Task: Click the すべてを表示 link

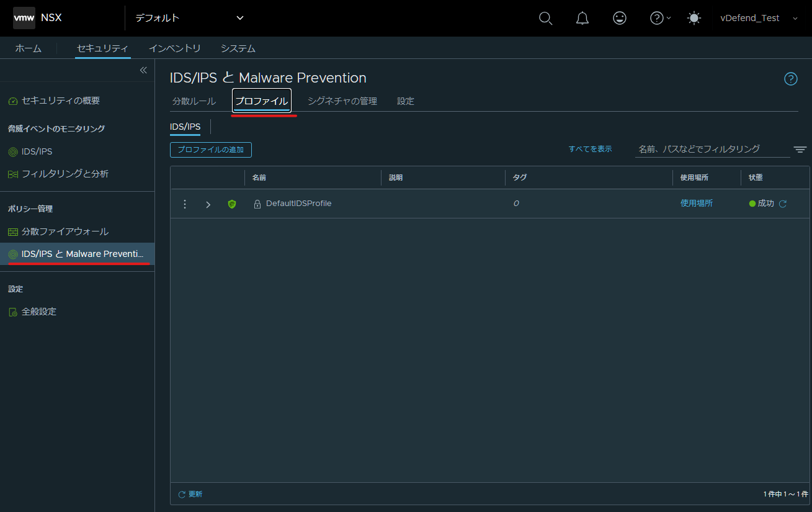Action: point(590,149)
